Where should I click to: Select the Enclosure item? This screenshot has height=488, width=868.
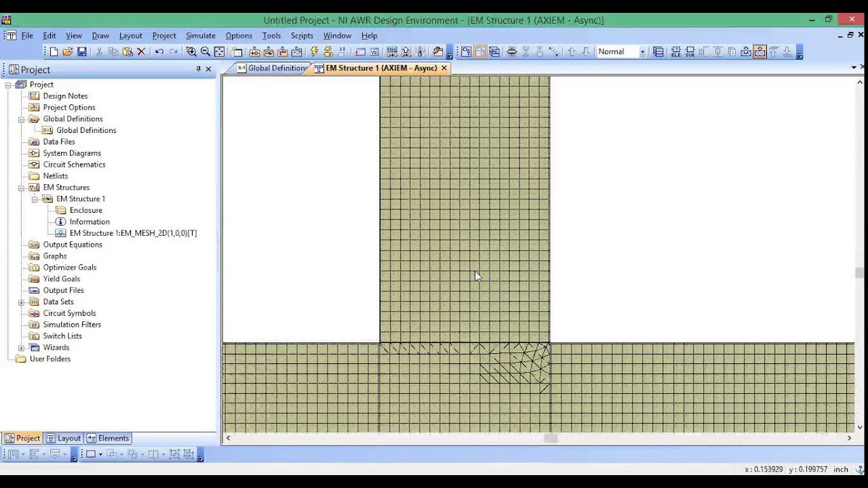coord(86,210)
